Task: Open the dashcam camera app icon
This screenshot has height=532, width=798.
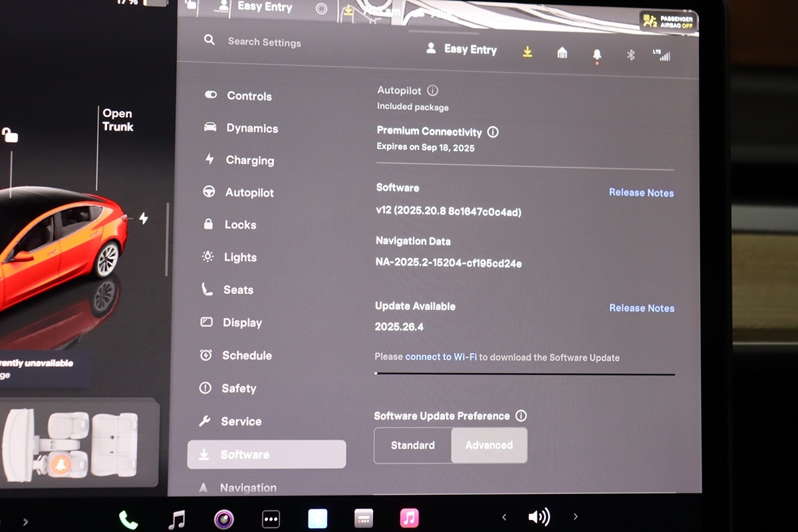Action: coord(223,519)
